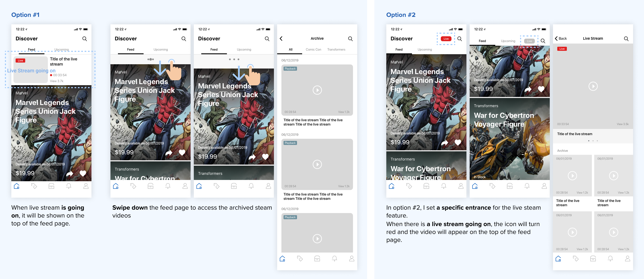Tap home icon on the gray Live button screen
Screen dimensions: 644x279
click(475, 186)
